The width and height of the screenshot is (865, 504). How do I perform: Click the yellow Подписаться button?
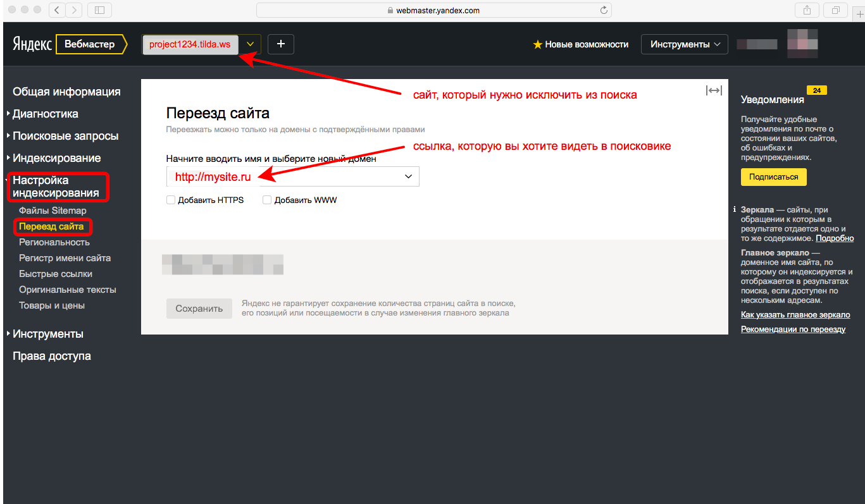click(x=773, y=176)
